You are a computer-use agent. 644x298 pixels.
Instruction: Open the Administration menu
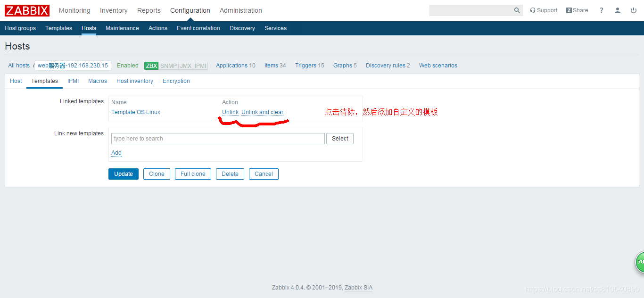[241, 10]
